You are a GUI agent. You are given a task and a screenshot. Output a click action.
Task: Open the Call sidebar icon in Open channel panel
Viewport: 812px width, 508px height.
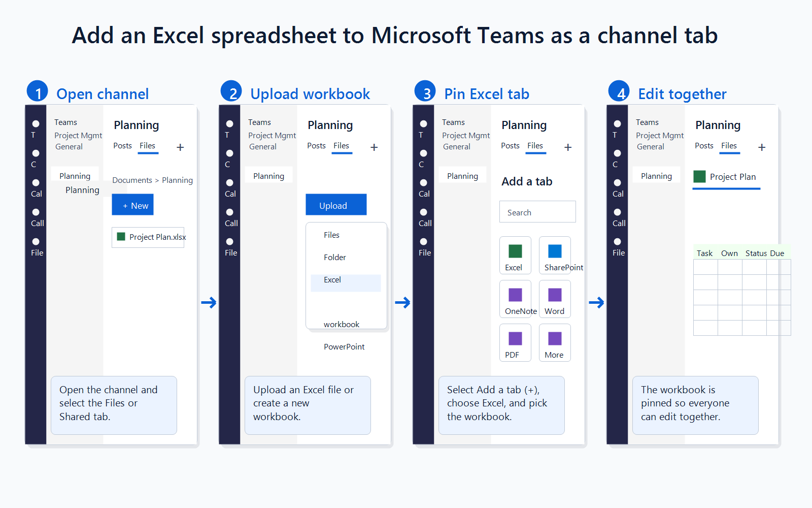(36, 212)
